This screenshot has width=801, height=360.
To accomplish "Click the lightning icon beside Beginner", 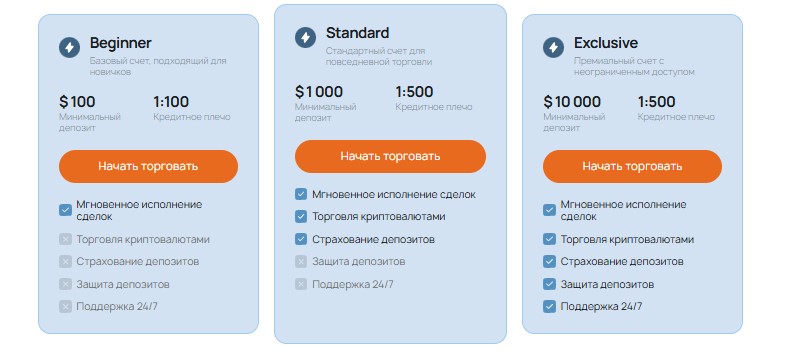I will (69, 47).
